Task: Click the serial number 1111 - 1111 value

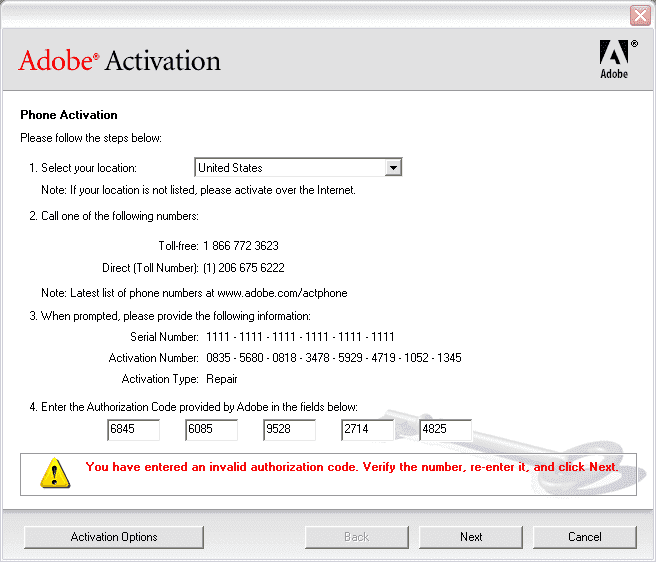Action: pyautogui.click(x=300, y=337)
